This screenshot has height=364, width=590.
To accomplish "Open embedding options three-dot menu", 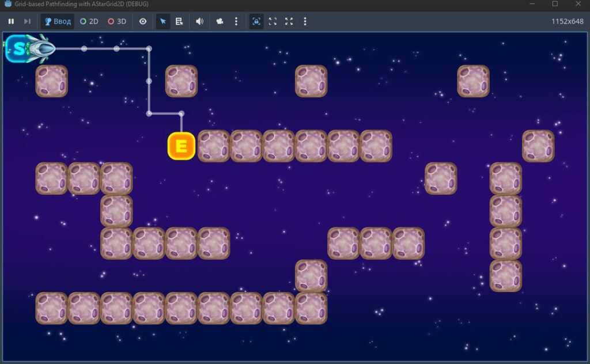I will point(305,21).
